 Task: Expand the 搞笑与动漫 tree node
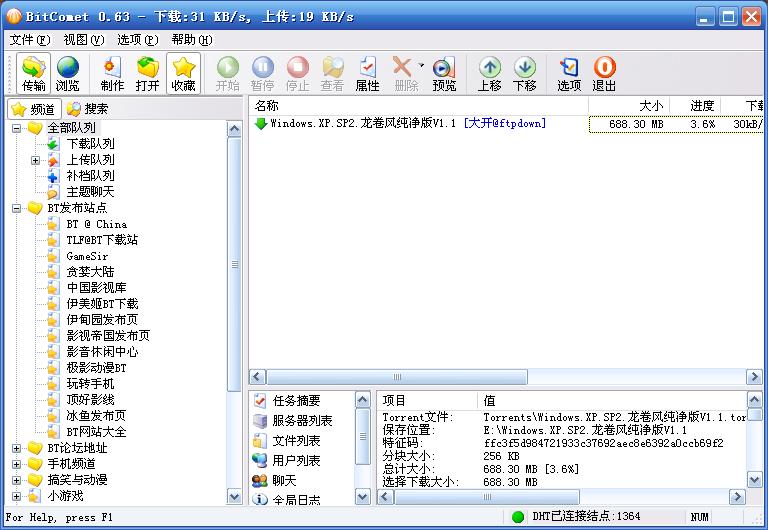(x=16, y=480)
